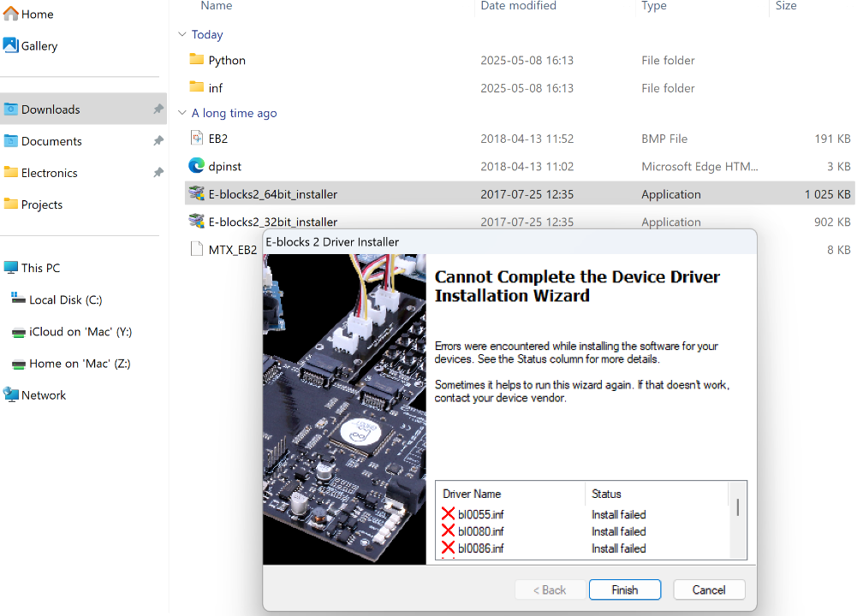Select Network in navigation pane
The image size is (857, 616).
coord(44,394)
